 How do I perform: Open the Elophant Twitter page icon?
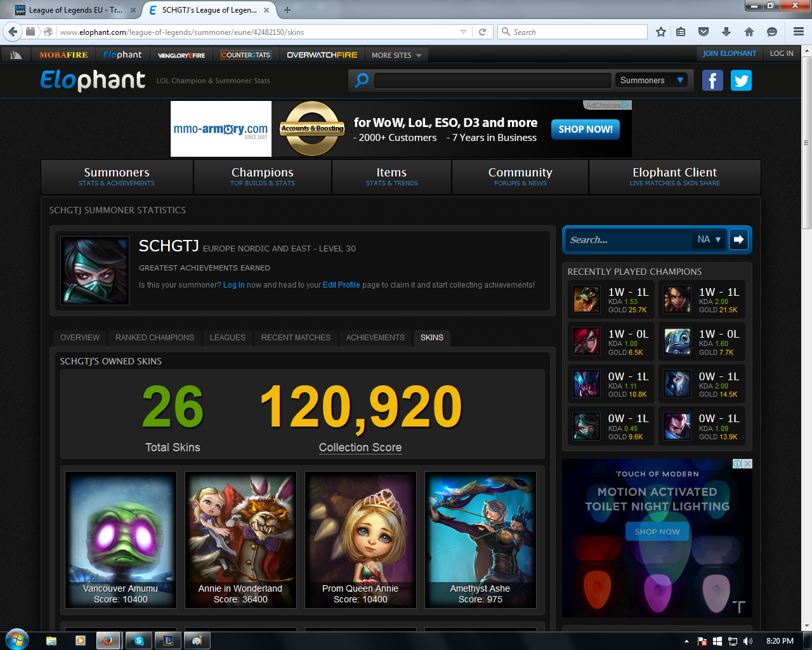(x=741, y=81)
